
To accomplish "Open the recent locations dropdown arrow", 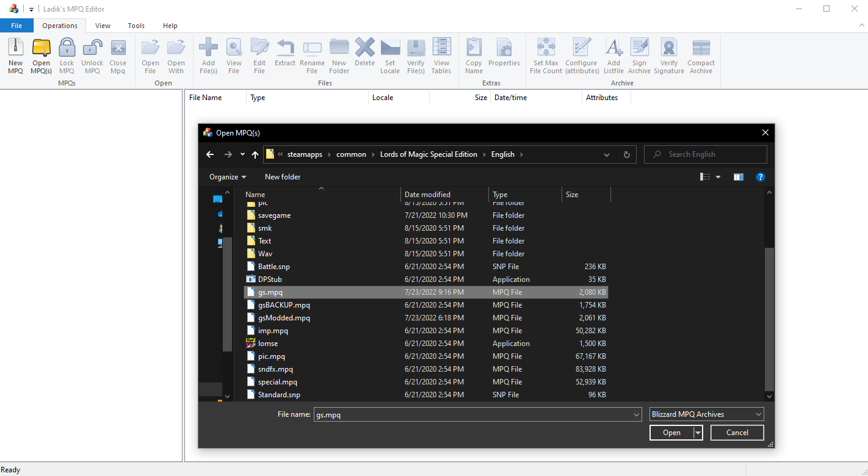I will pos(242,154).
